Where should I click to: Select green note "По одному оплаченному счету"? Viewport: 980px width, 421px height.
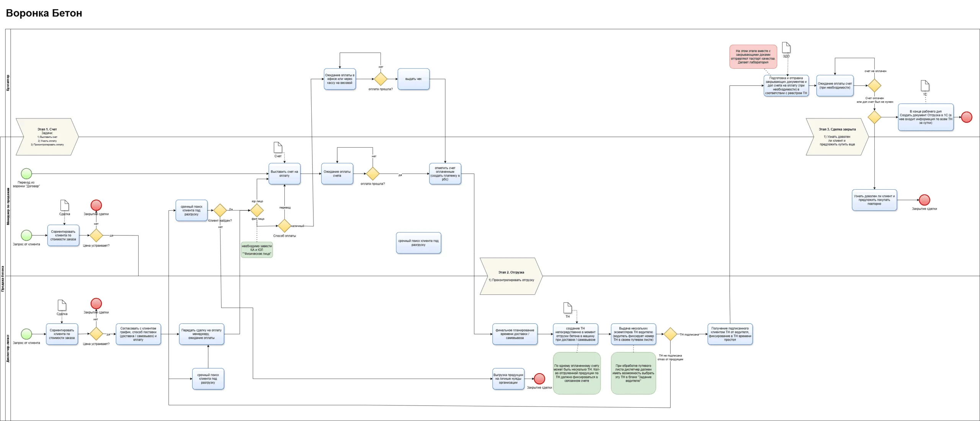[x=577, y=373]
